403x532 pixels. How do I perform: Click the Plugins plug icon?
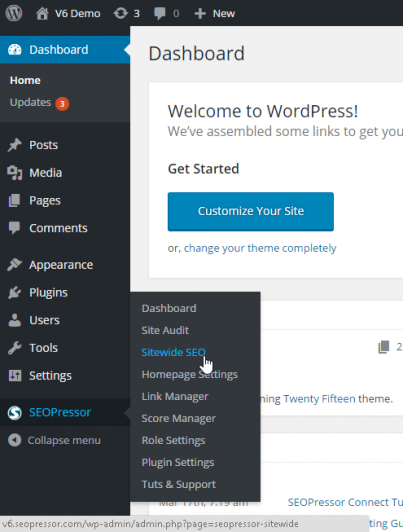click(x=14, y=292)
